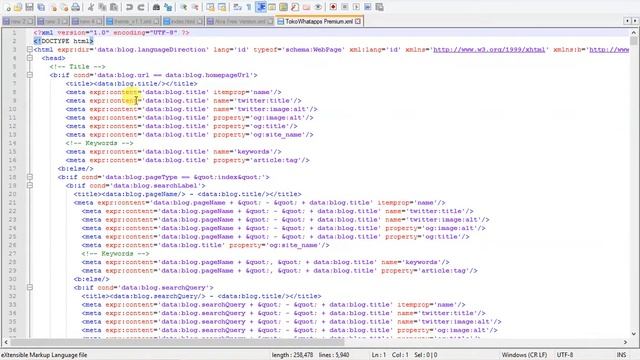Toggle Show All Characters pilcrow icon
This screenshot has height=360, width=640.
[x=249, y=7]
